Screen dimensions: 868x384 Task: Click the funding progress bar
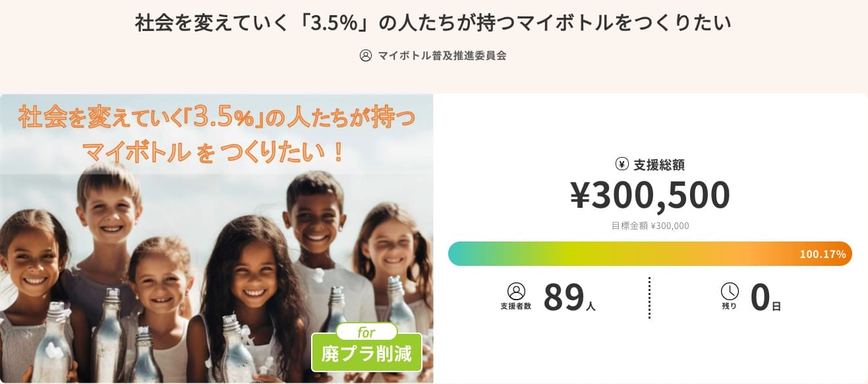click(x=620, y=254)
